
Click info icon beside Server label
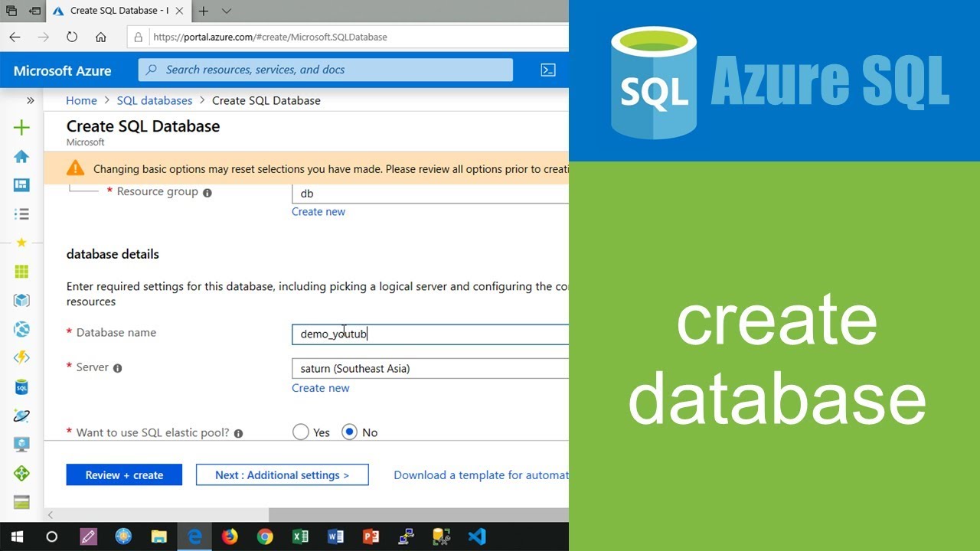click(117, 368)
